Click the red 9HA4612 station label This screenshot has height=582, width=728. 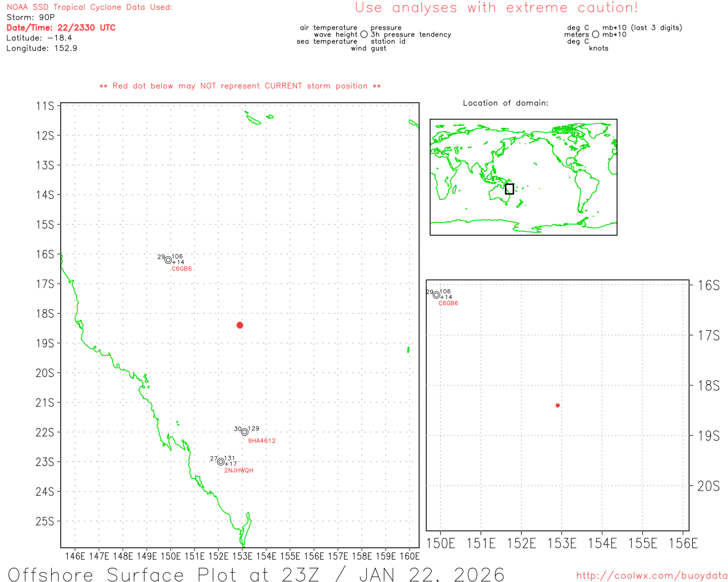[x=262, y=441]
